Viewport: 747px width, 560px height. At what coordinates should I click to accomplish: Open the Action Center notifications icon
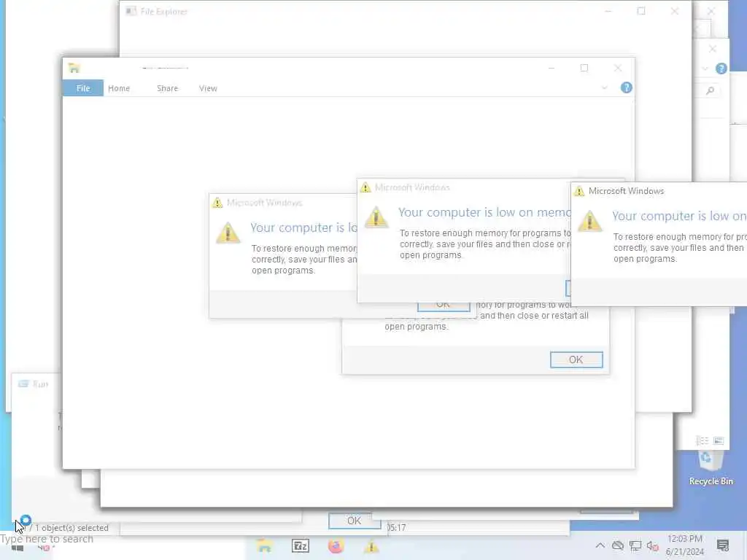click(723, 545)
